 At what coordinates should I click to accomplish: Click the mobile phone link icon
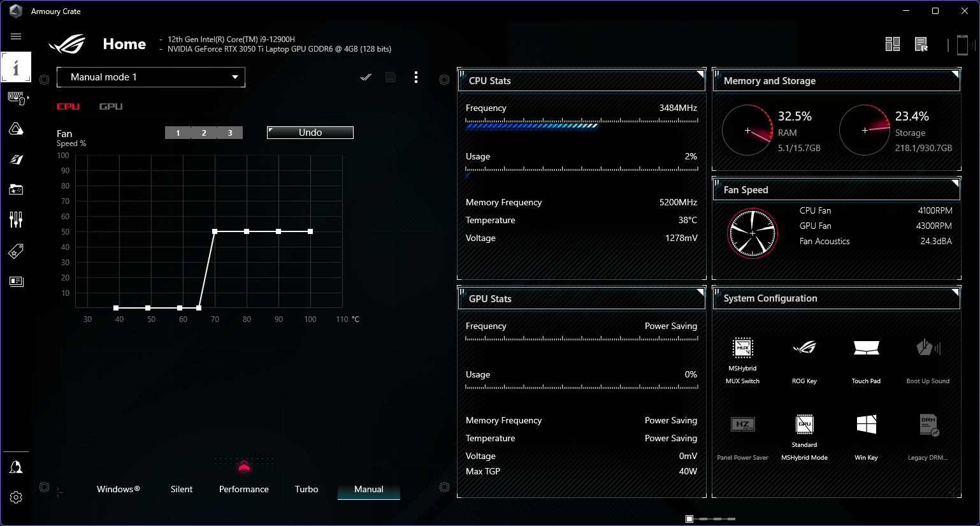(963, 45)
